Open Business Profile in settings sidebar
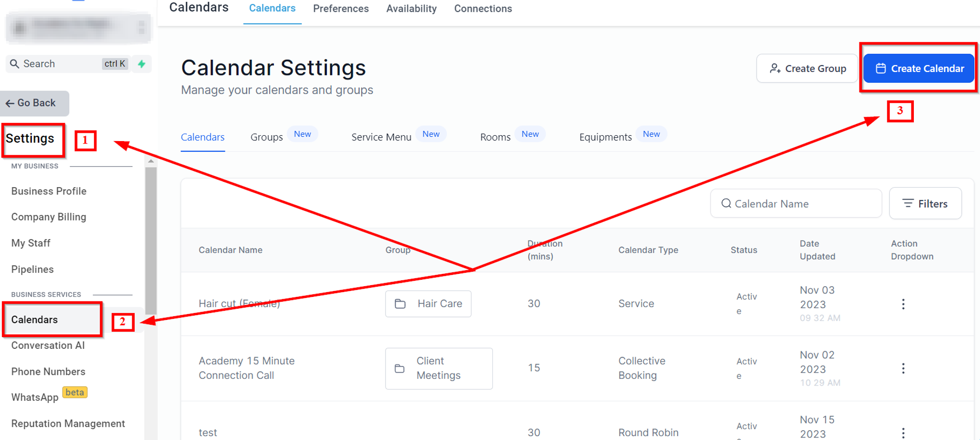 (49, 191)
